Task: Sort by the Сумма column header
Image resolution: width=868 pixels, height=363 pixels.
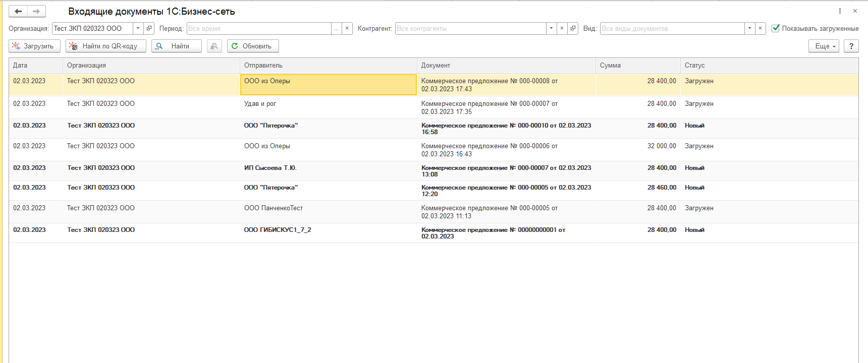Action: [x=638, y=65]
